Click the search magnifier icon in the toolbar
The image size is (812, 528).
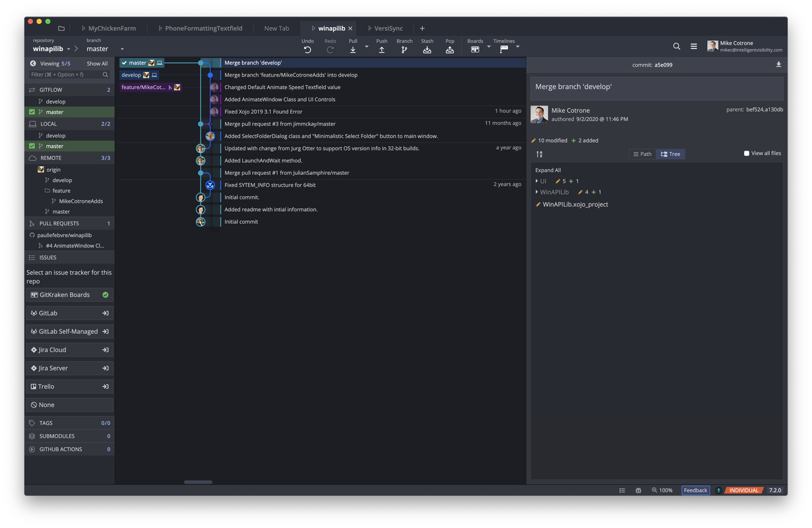pos(676,46)
